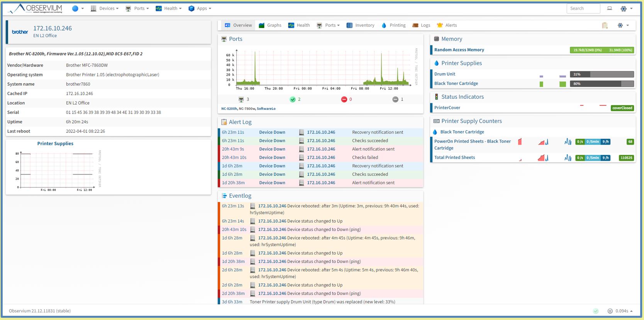
Task: Open the Apps dropdown in navbar
Action: [200, 8]
